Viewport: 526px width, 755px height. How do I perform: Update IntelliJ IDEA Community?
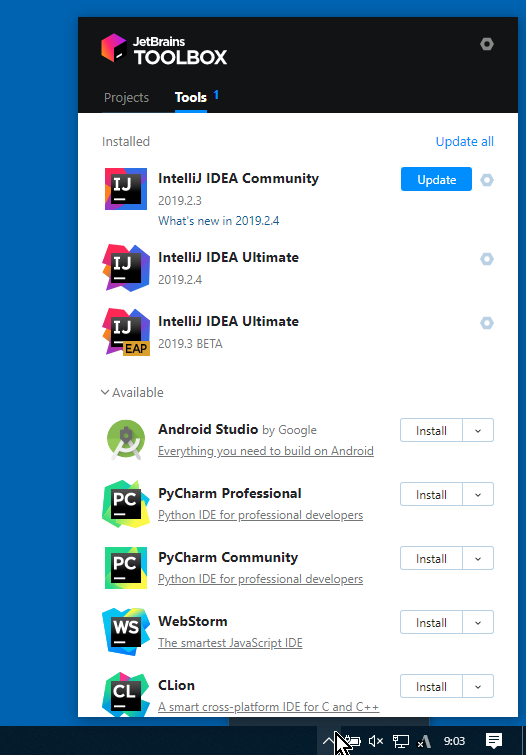click(436, 179)
